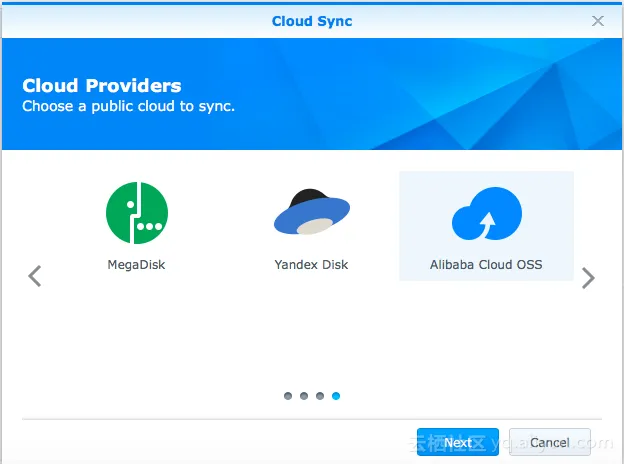Choose the Yandex Disk flying saucer icon
Image resolution: width=624 pixels, height=464 pixels.
click(x=312, y=212)
